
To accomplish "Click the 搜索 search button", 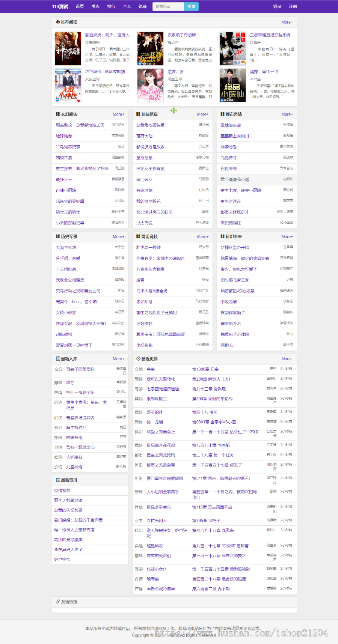I will coord(191,6).
